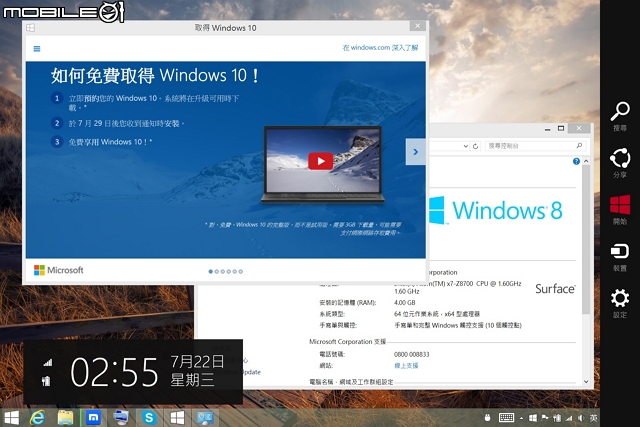Click the Start button on the taskbar
This screenshot has width=640, height=427.
[12, 418]
